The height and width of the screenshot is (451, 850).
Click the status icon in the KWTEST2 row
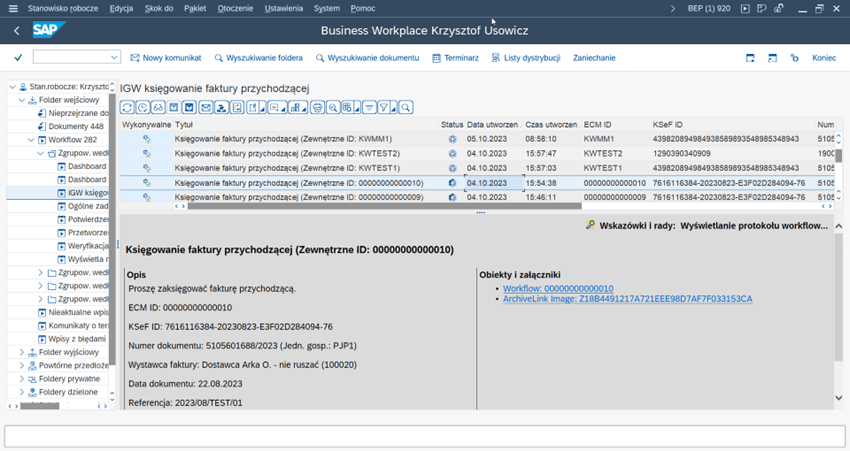pyautogui.click(x=452, y=153)
